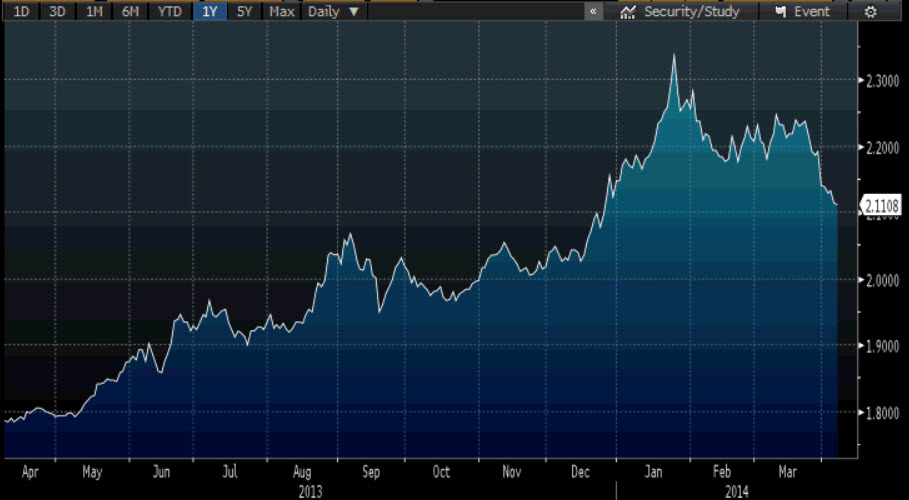Collapse the toolbar with double-chevron icon

[593, 12]
